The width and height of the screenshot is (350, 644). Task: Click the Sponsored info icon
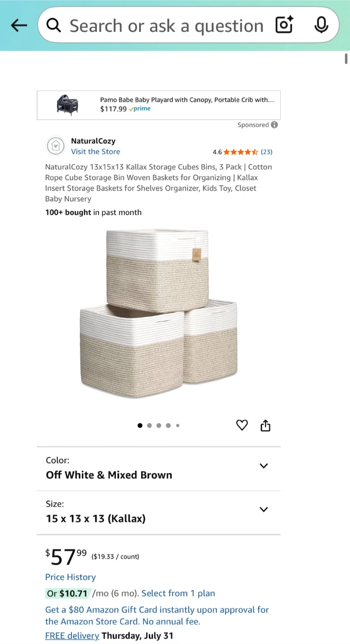pos(274,125)
